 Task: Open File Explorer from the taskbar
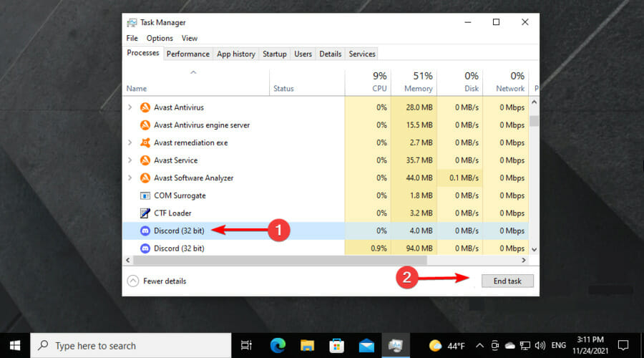(x=307, y=346)
